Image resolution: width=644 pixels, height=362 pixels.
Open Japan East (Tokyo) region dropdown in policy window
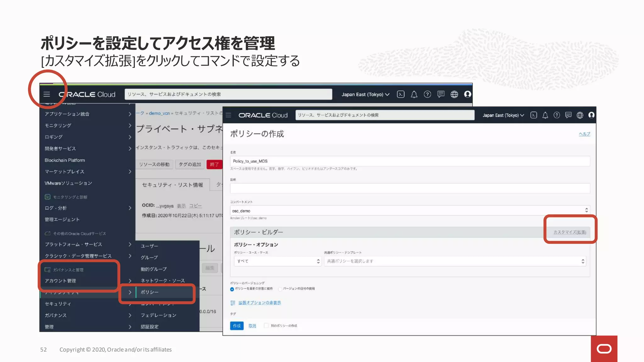coord(503,115)
